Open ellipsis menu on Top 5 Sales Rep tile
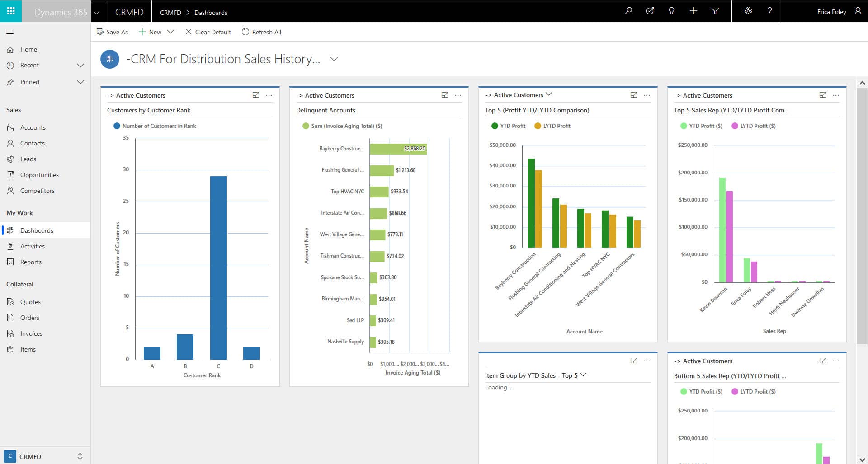The image size is (868, 464). click(836, 95)
